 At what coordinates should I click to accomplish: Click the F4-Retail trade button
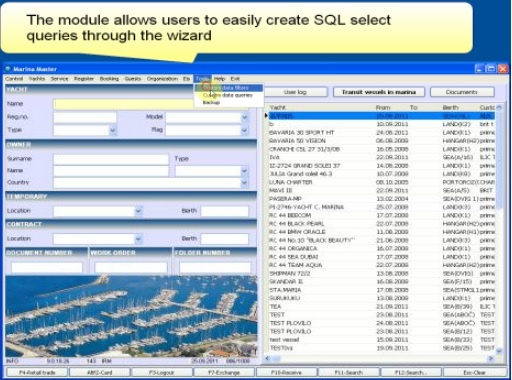37,372
